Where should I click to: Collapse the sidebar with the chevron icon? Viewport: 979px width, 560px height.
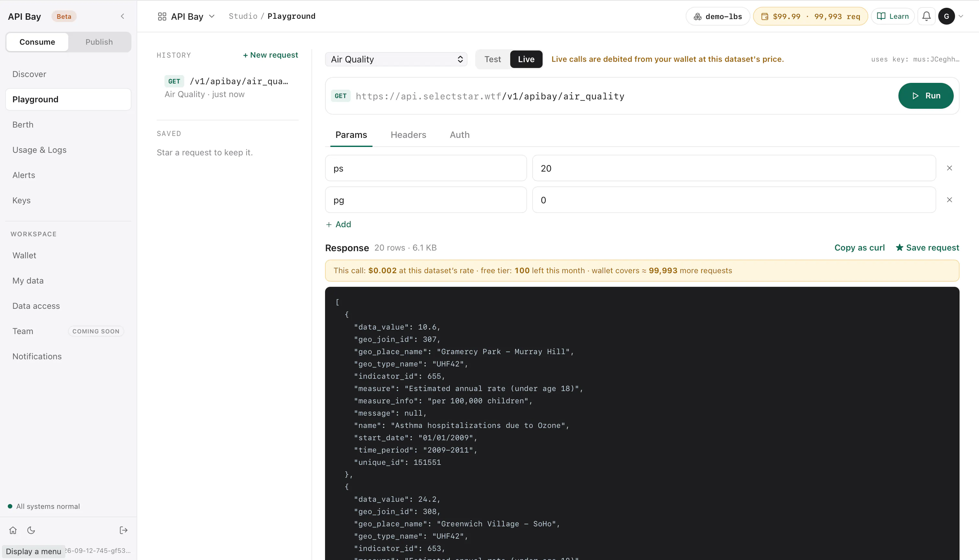[x=122, y=16]
